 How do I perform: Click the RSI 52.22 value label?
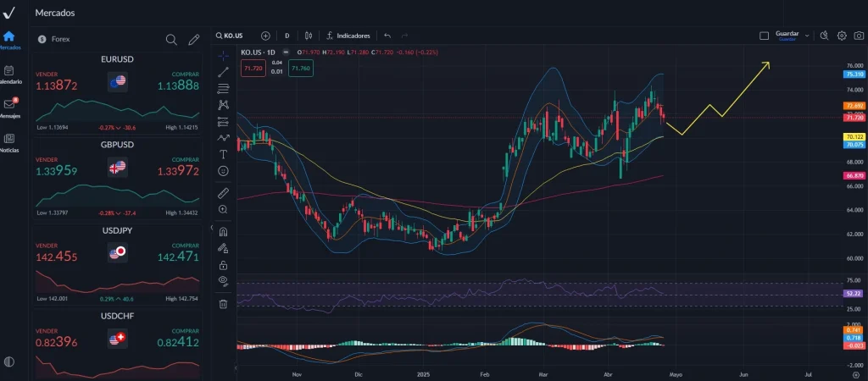pyautogui.click(x=853, y=294)
